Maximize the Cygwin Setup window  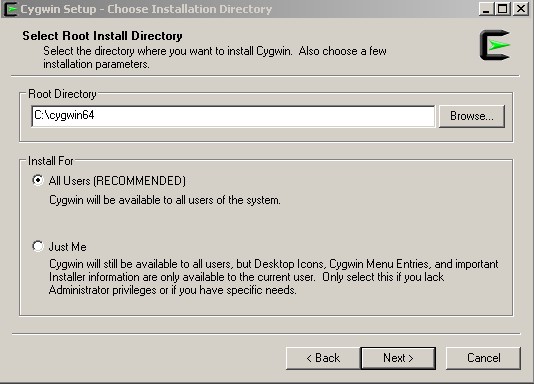[x=502, y=9]
